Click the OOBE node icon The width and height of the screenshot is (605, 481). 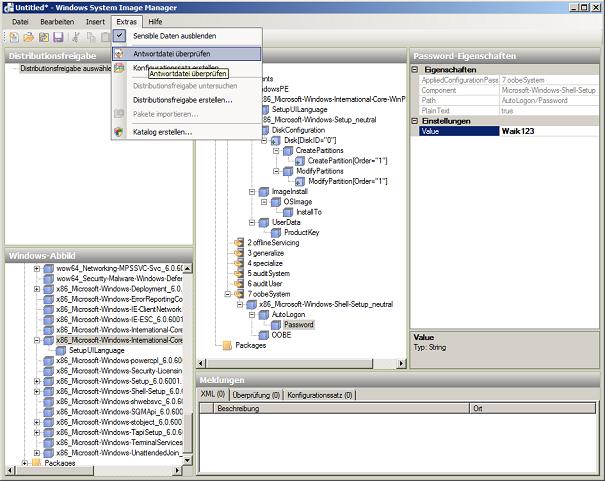[x=264, y=335]
